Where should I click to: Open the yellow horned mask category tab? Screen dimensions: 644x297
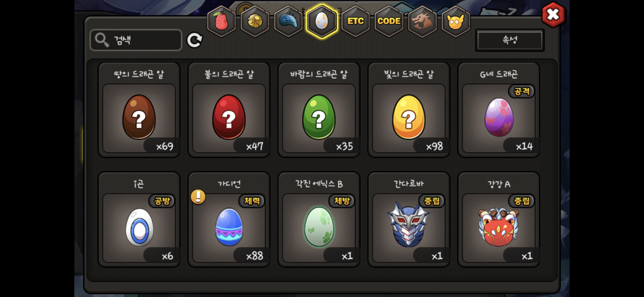click(456, 21)
